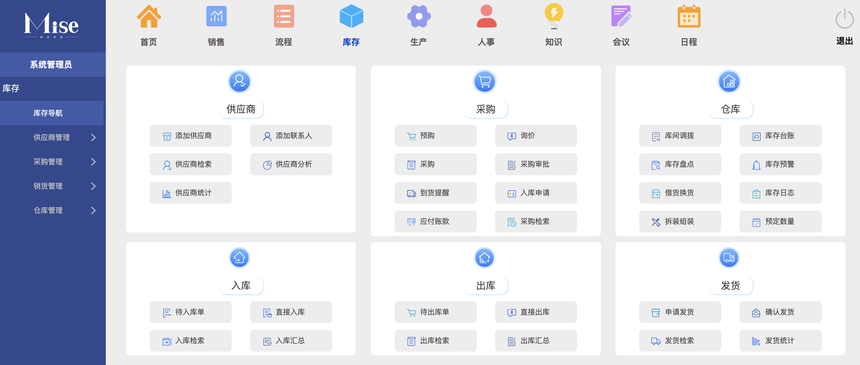Open 拆装组装
This screenshot has width=860, height=365.
tap(680, 222)
